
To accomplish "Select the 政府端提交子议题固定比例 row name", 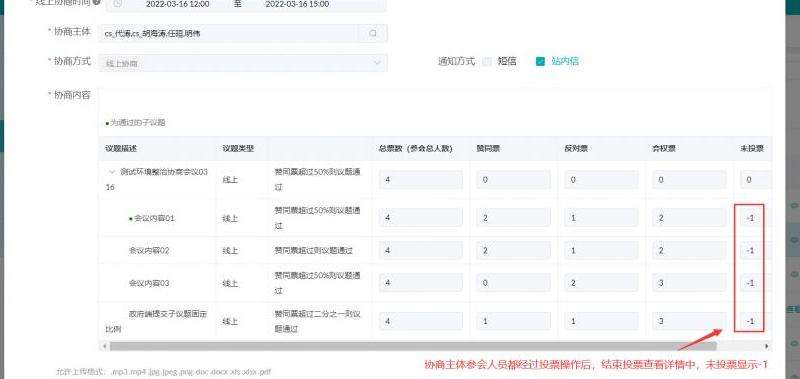I will pyautogui.click(x=156, y=322).
